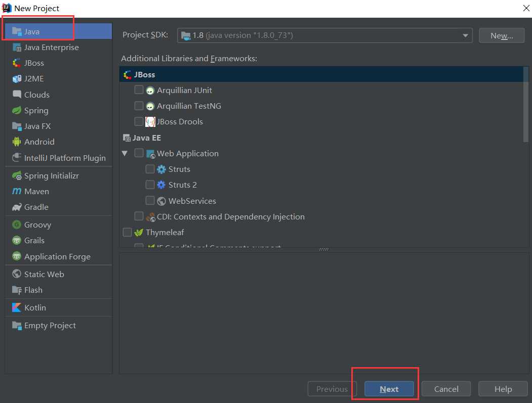Select the Java project type icon
The height and width of the screenshot is (403, 532).
tap(17, 31)
